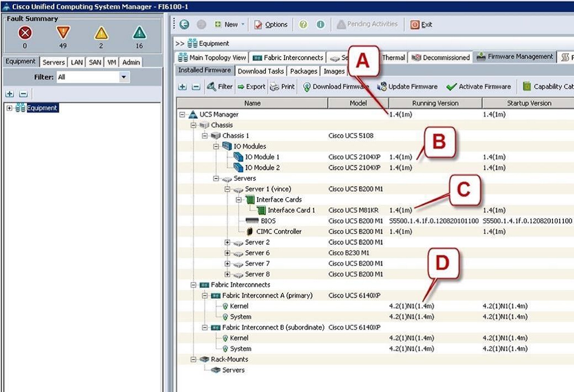Expand the Equipment node in navigation tree

pos(9,108)
